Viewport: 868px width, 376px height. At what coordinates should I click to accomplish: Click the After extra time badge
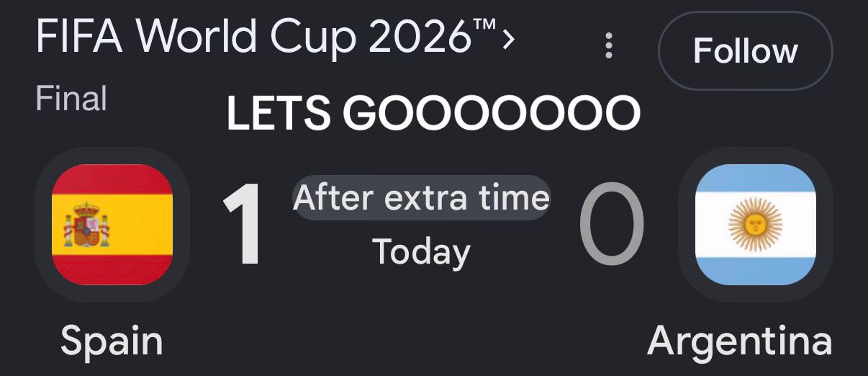[x=421, y=197]
